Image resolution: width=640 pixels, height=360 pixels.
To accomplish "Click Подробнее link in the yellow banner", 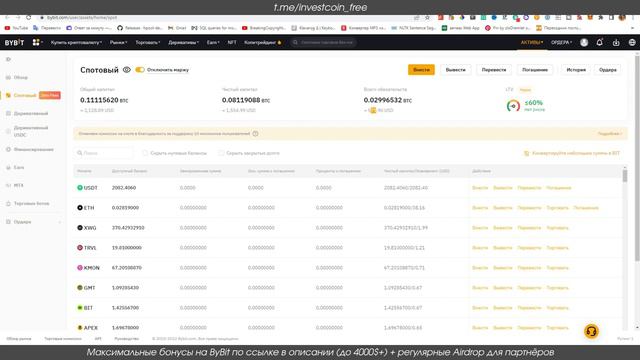I will (610, 134).
